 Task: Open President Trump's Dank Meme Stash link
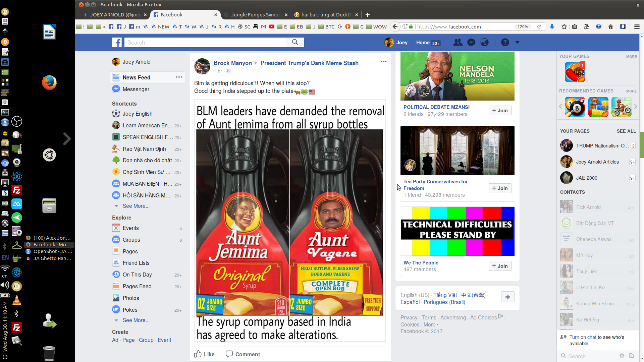(x=309, y=63)
